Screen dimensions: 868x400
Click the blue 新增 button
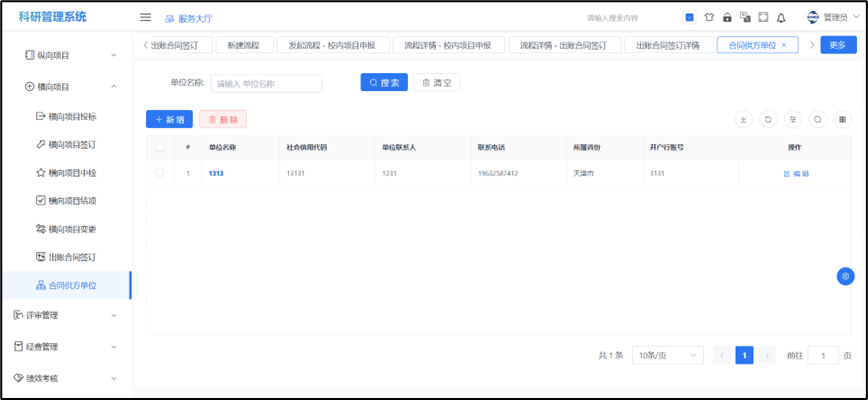click(x=169, y=119)
